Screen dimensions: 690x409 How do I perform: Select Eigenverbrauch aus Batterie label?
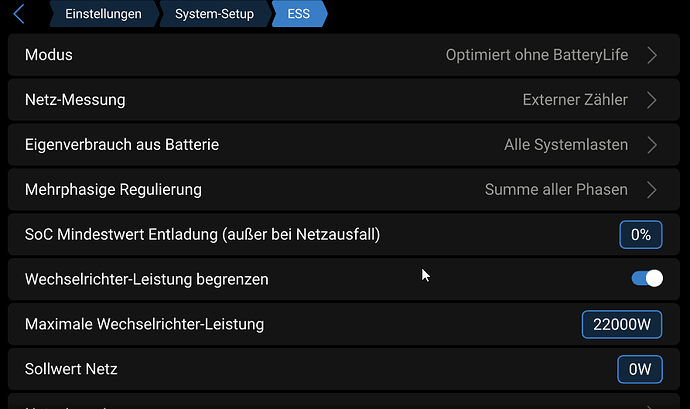coord(122,145)
